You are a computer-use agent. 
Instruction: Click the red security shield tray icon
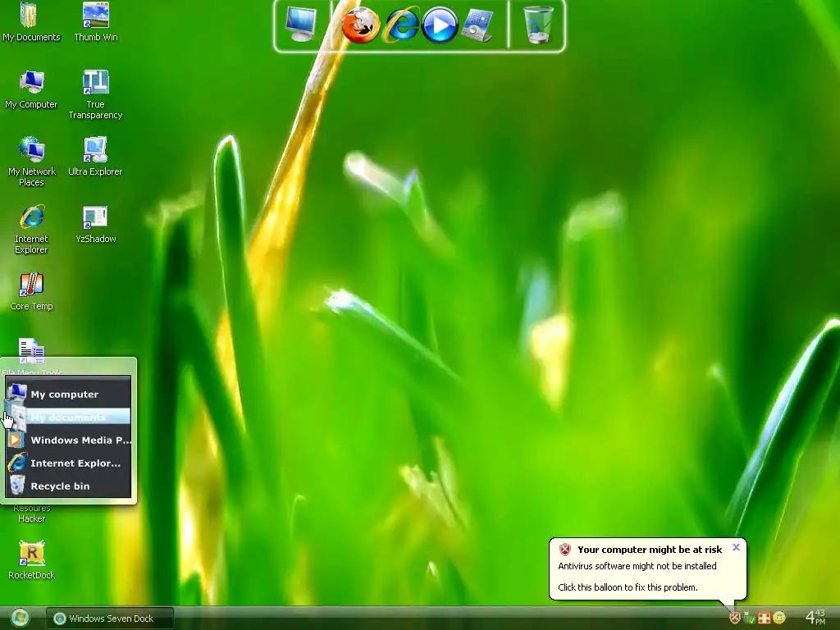click(x=735, y=619)
